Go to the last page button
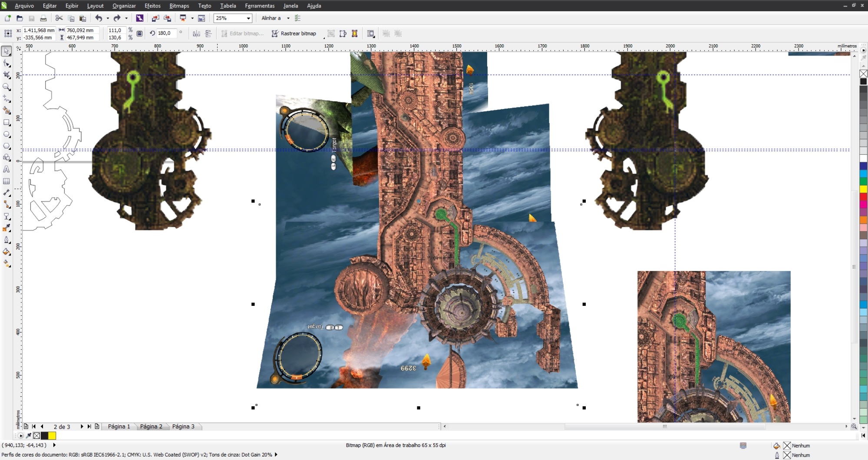The height and width of the screenshot is (460, 868). click(89, 427)
